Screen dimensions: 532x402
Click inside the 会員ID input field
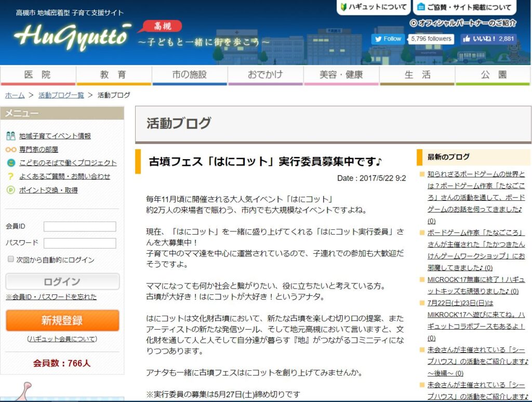[x=79, y=226]
